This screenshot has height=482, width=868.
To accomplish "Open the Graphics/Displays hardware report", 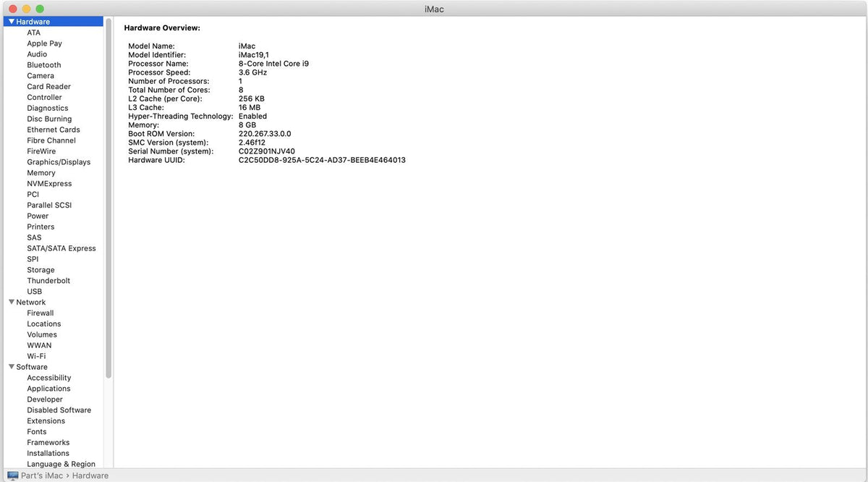I will (x=59, y=161).
